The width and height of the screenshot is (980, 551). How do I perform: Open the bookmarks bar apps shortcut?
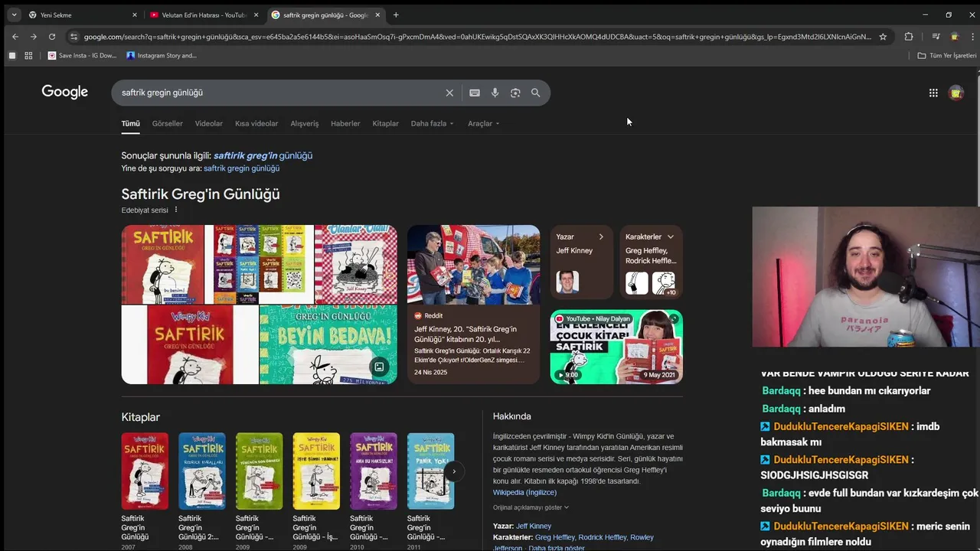tap(28, 55)
